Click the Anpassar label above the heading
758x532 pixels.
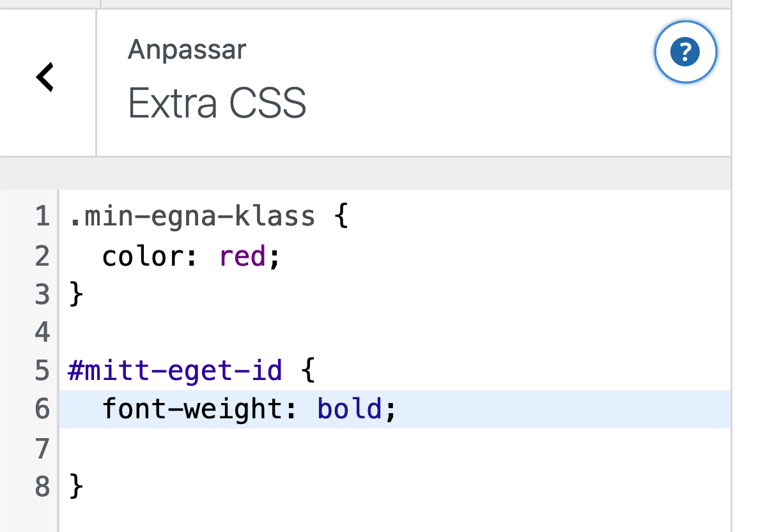[x=187, y=49]
